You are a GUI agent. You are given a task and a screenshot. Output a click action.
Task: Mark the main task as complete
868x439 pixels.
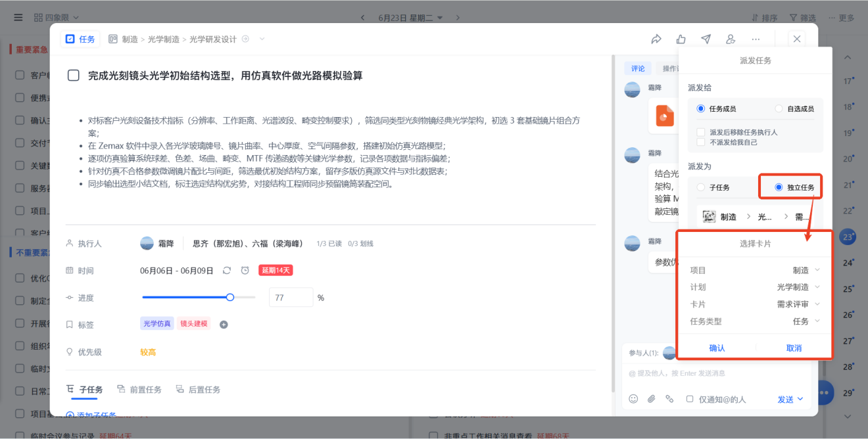pyautogui.click(x=74, y=76)
